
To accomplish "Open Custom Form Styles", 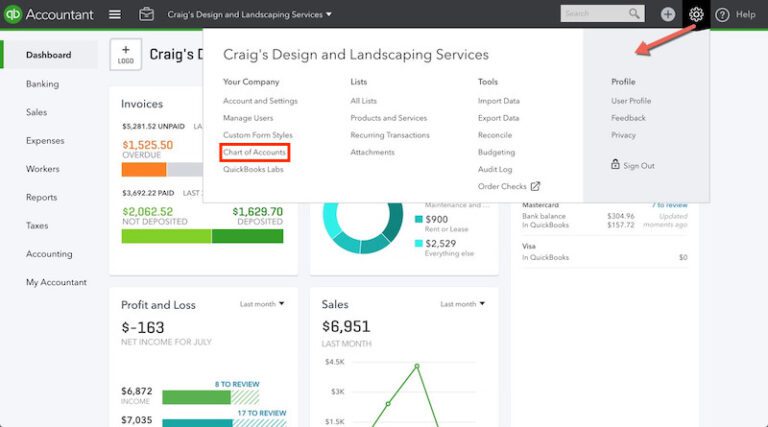I will tap(258, 135).
